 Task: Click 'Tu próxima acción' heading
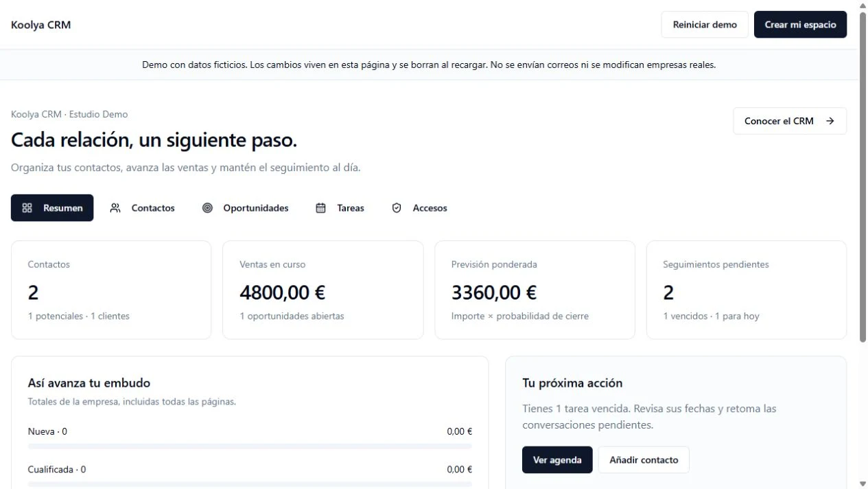tap(572, 383)
